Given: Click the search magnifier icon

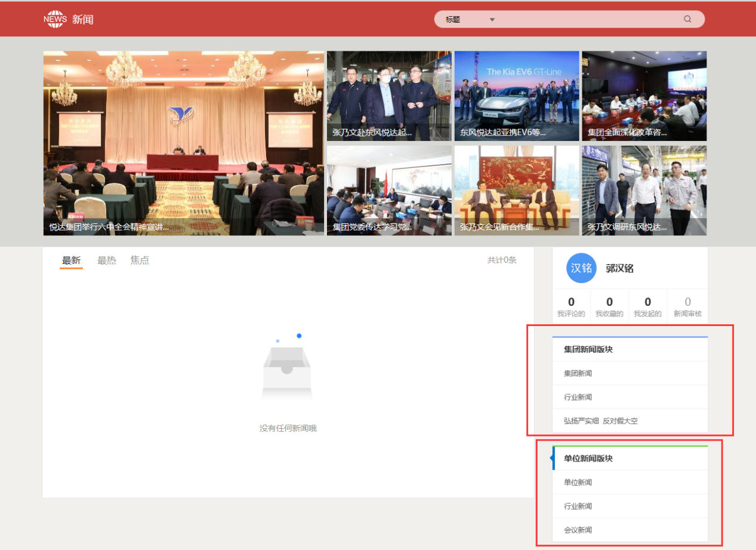Looking at the screenshot, I should (687, 19).
